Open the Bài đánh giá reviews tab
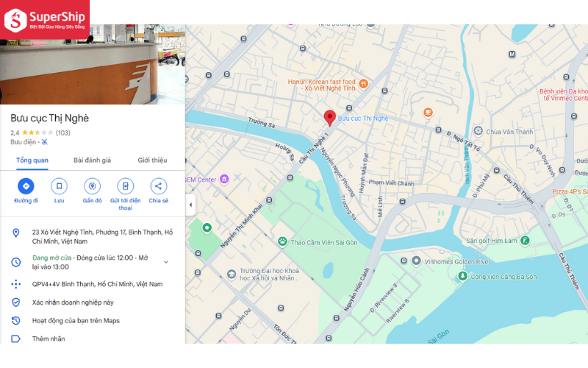 point(93,160)
